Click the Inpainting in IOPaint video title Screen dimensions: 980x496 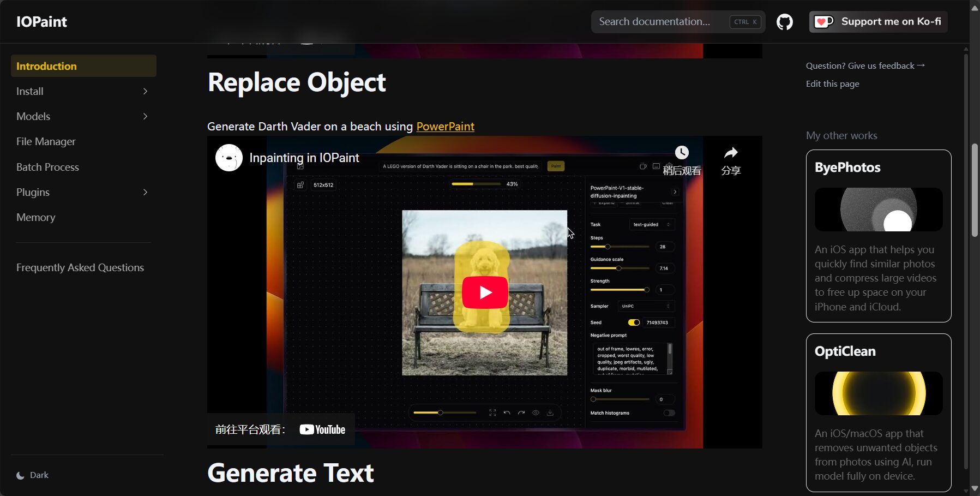pyautogui.click(x=304, y=158)
